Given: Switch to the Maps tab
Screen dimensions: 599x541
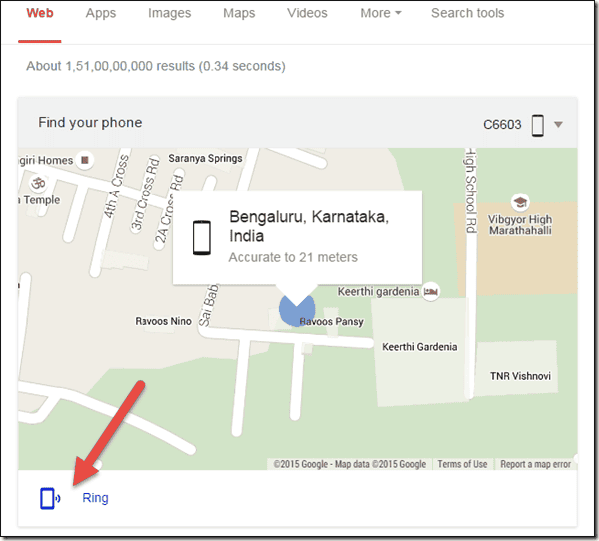Looking at the screenshot, I should tap(239, 13).
